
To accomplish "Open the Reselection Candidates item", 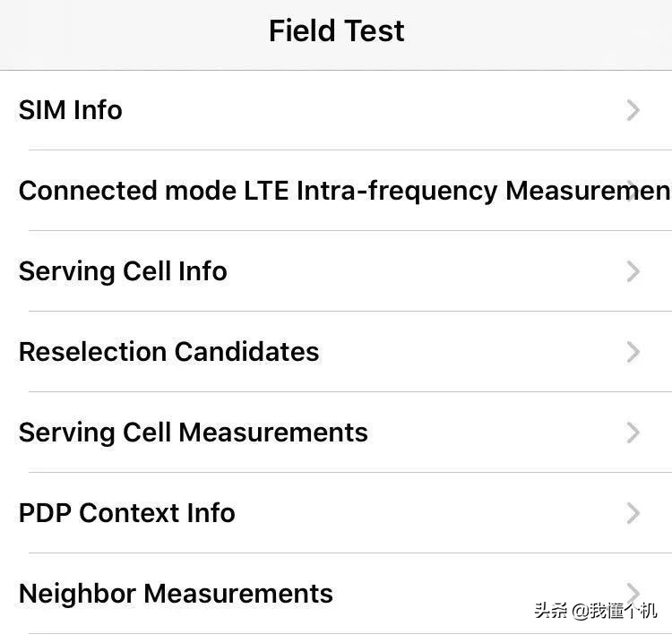I will (168, 352).
